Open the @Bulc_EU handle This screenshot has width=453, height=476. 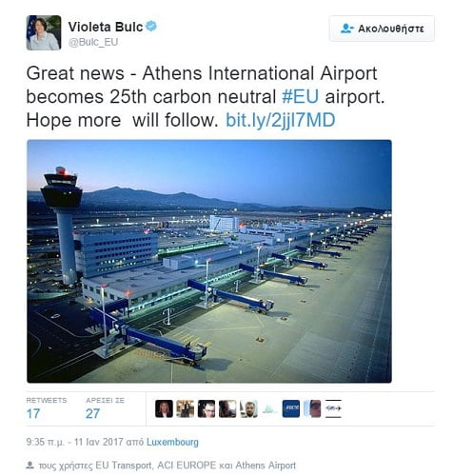93,42
